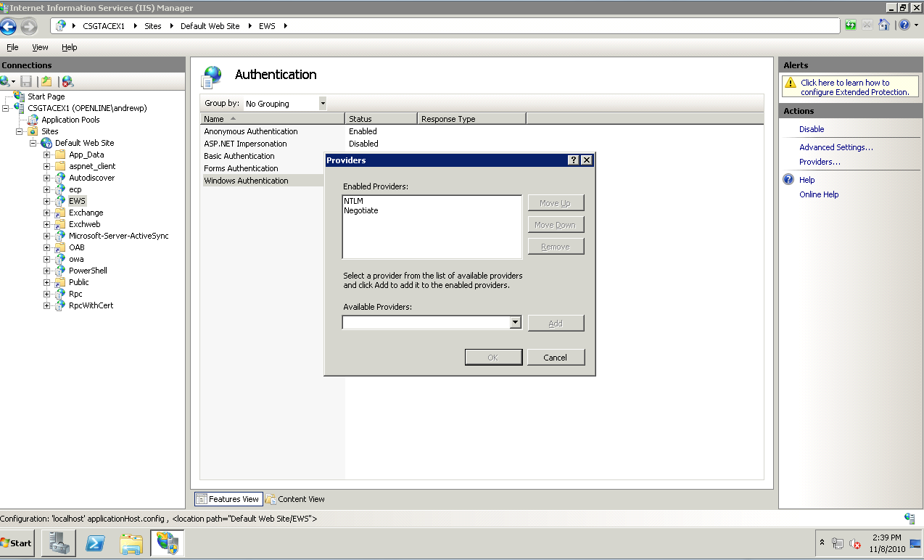Image resolution: width=924 pixels, height=560 pixels.
Task: Open Advanced Settings link
Action: click(836, 147)
